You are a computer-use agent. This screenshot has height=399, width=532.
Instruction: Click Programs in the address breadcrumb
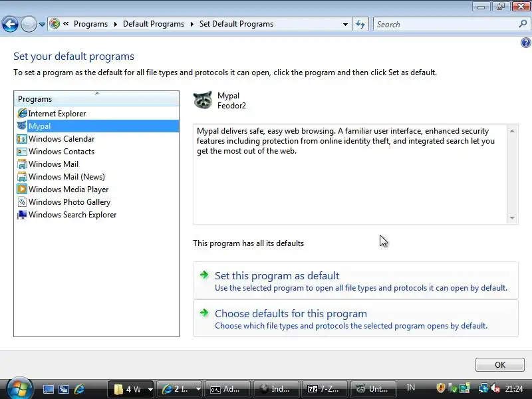coord(90,24)
